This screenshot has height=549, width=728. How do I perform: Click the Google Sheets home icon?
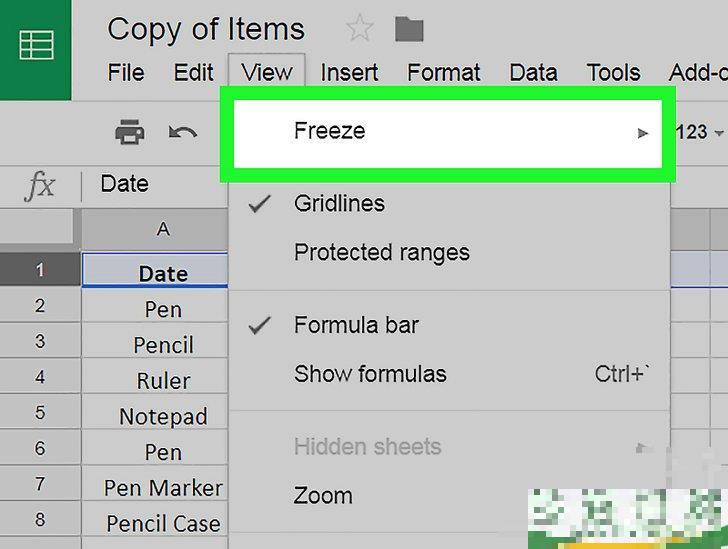click(x=36, y=45)
